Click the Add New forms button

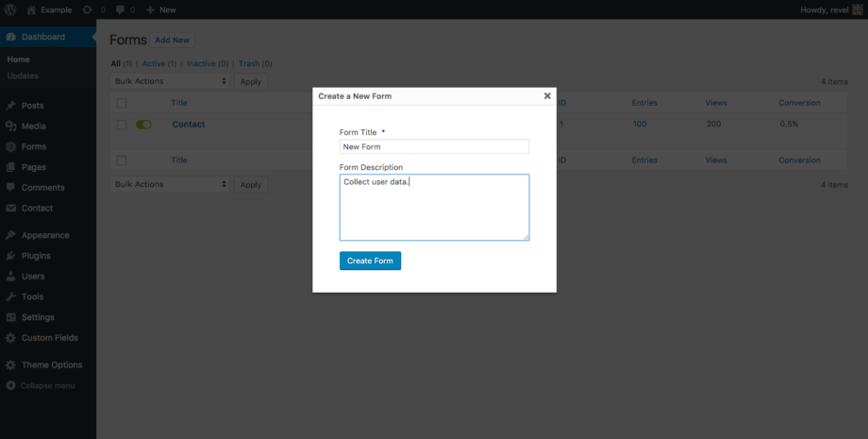(173, 41)
